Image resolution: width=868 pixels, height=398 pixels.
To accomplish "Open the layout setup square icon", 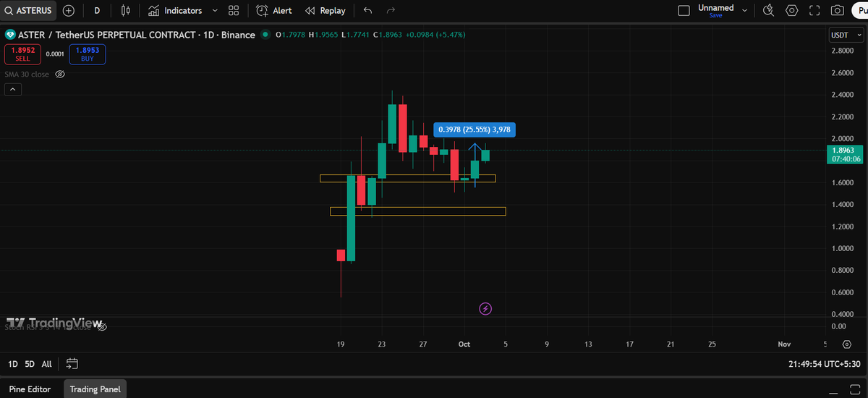I will point(684,11).
